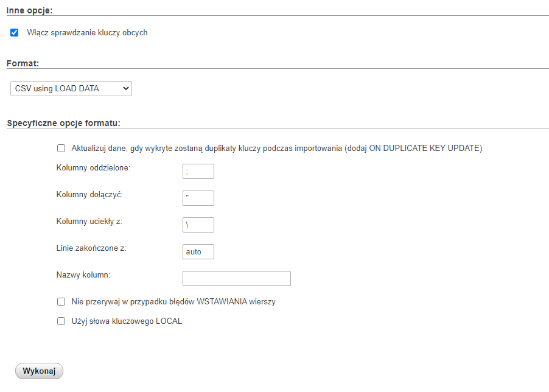The height and width of the screenshot is (392, 549).
Task: Focus the Kolumny oddzielone input field
Action: pos(198,172)
